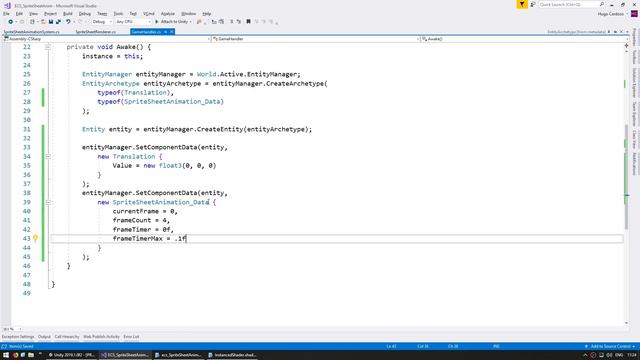640x360 pixels.
Task: Open Firefox from the taskbar
Action: click(15, 355)
